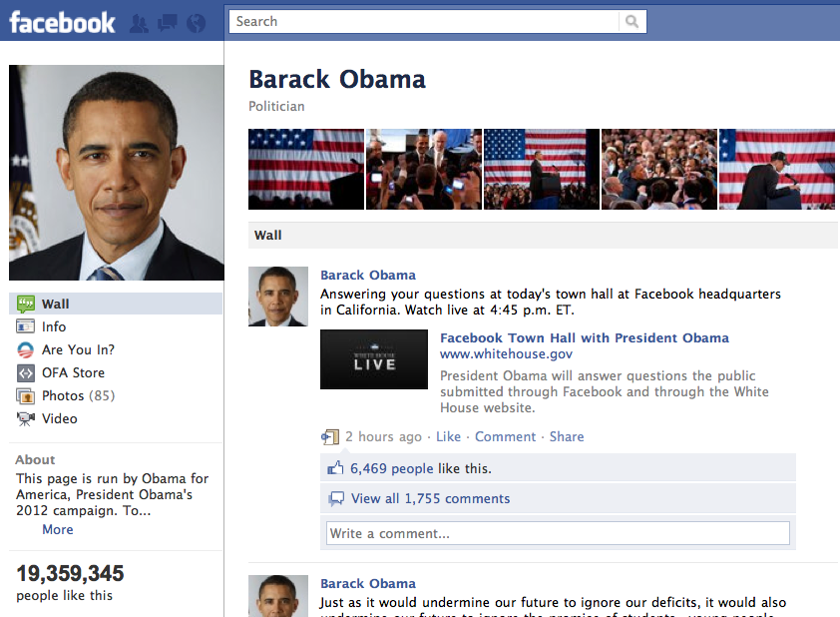This screenshot has width=840, height=617.
Task: Click Barack Obama name on the deficits post
Action: [368, 583]
